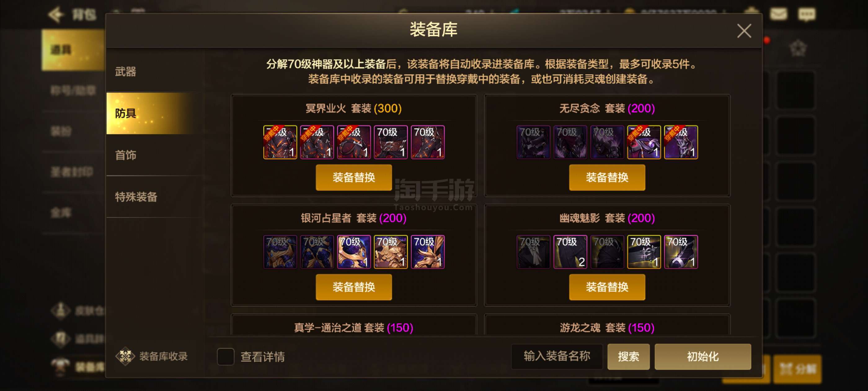Enable the 查看详情 checkbox
The image size is (868, 391).
(225, 356)
